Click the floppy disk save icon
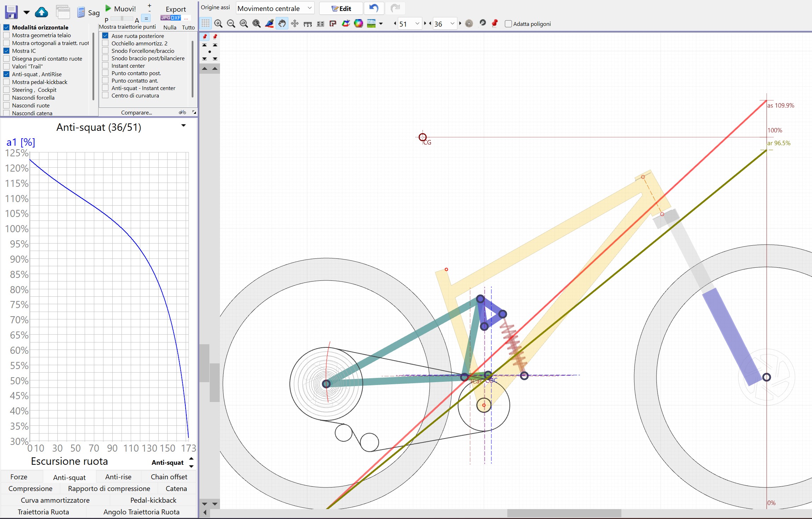The image size is (812, 519). [x=11, y=12]
